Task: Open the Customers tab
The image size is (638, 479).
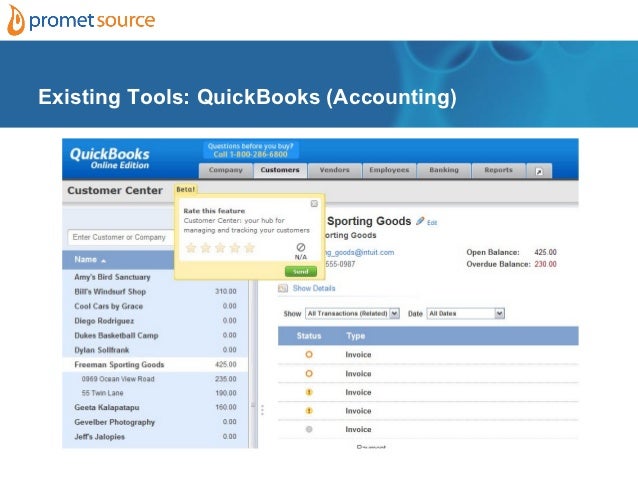Action: click(x=280, y=171)
